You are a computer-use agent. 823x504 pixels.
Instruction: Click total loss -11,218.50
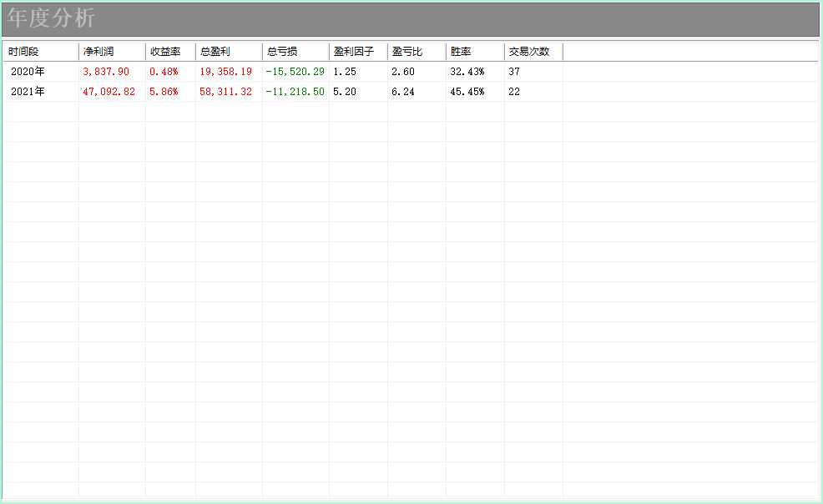295,91
